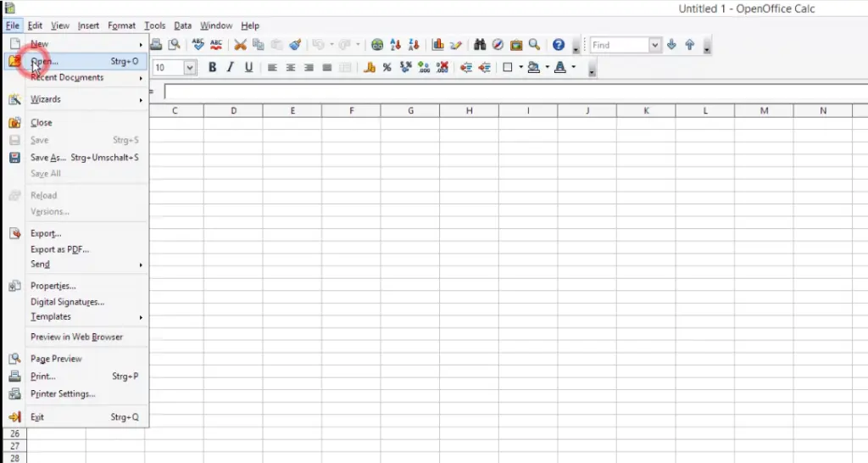868x463 pixels.
Task: Open Find & Replace binoculars icon
Action: tap(480, 45)
